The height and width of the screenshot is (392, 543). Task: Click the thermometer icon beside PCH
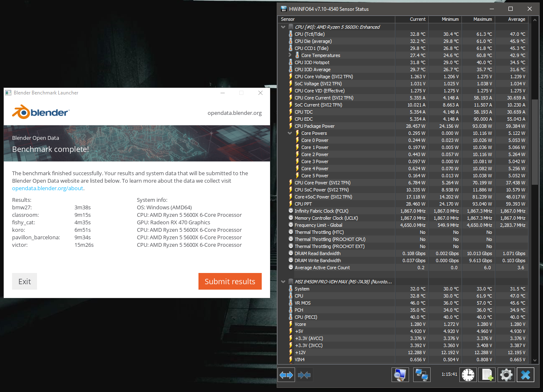click(291, 310)
